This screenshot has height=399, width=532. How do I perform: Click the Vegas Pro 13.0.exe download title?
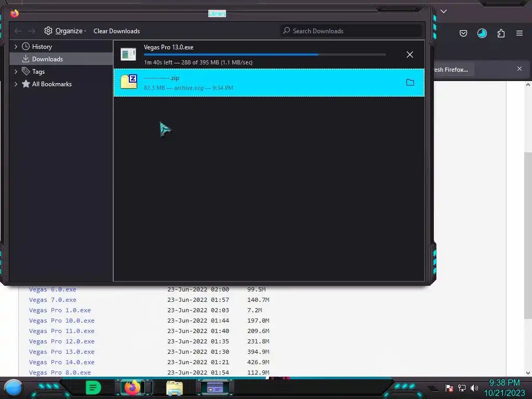pyautogui.click(x=169, y=47)
